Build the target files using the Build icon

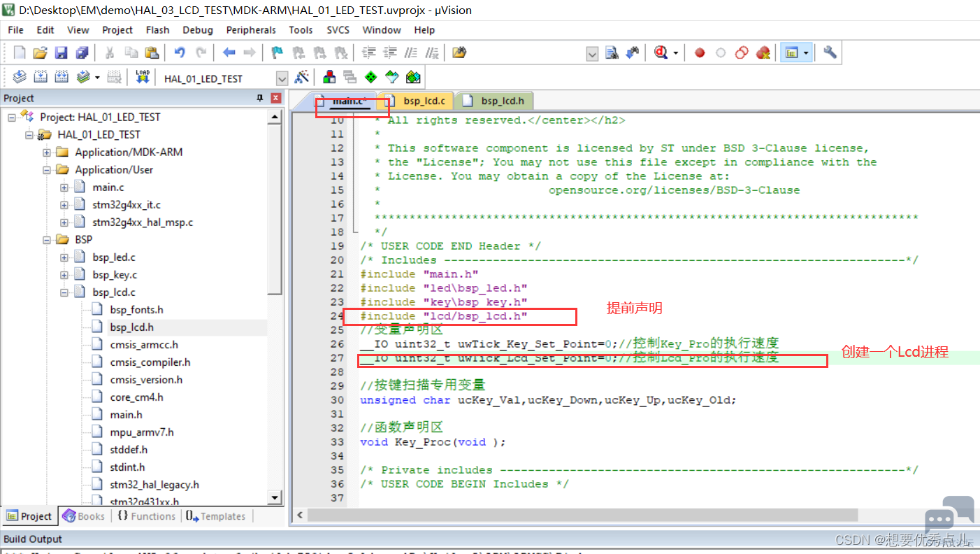(41, 77)
